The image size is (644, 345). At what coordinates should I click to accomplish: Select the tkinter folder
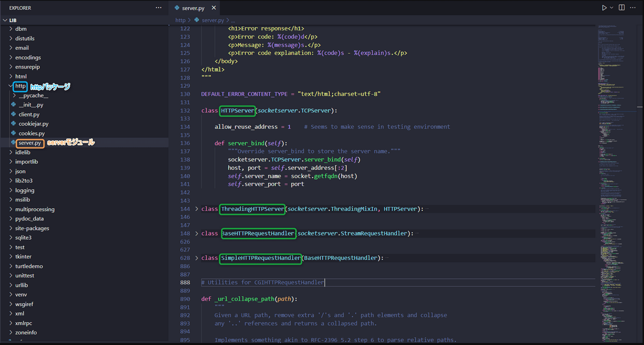coord(24,256)
